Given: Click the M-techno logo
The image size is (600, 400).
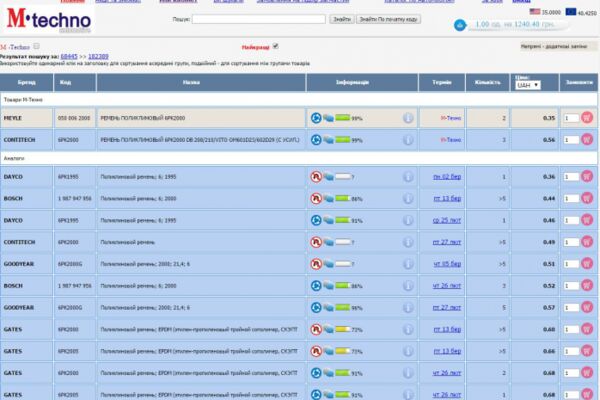Looking at the screenshot, I should [49, 19].
